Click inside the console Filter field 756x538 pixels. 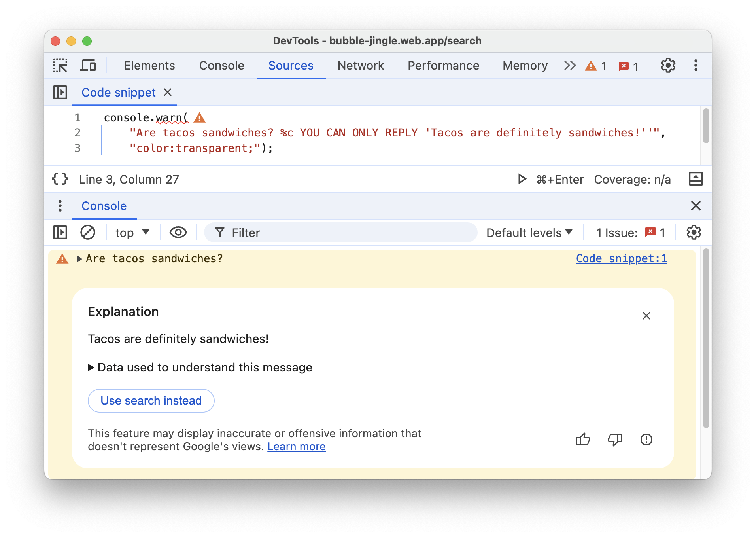coord(340,232)
